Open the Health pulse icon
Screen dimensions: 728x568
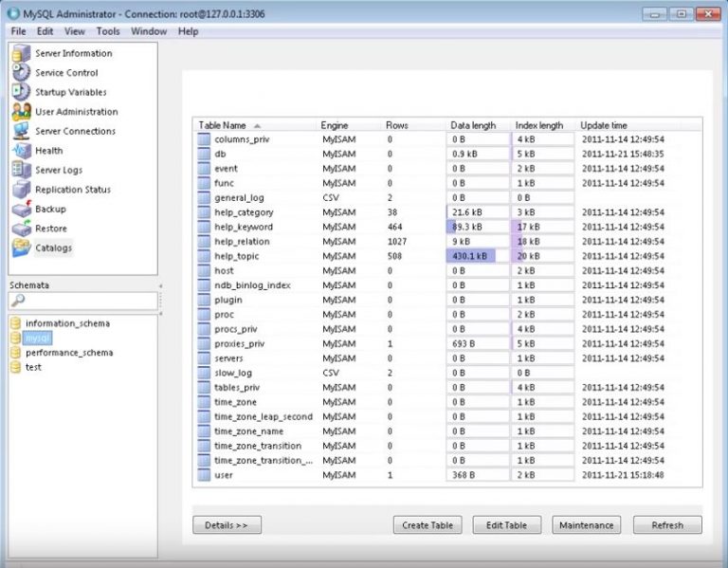[x=21, y=151]
